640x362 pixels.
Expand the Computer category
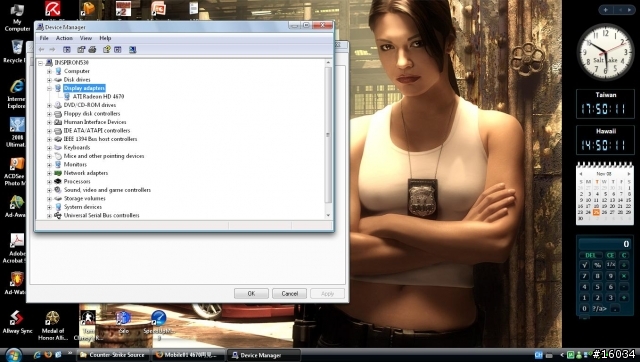point(49,71)
